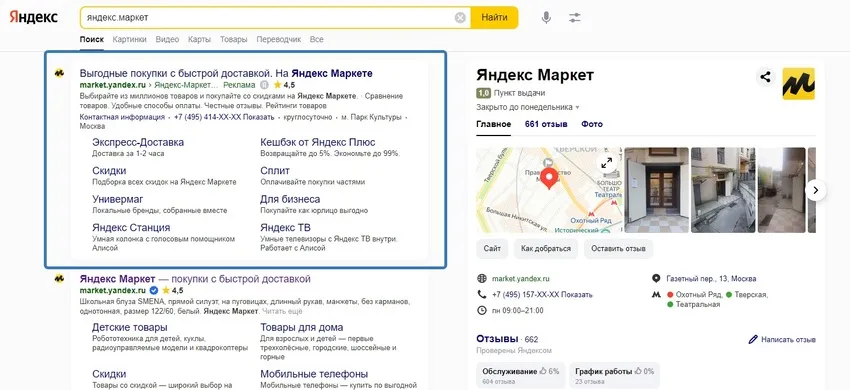Open the Yandex logo homepage
850x390 pixels.
pyautogui.click(x=33, y=17)
